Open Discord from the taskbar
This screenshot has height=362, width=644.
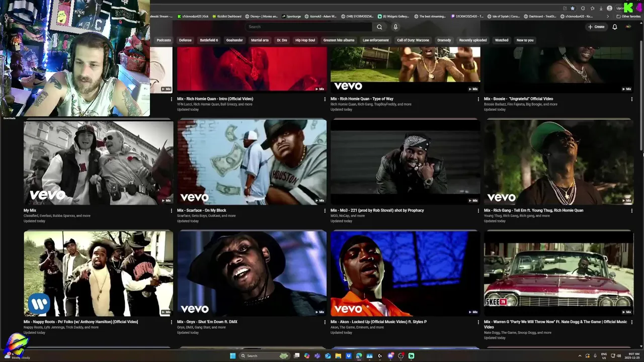click(x=390, y=356)
